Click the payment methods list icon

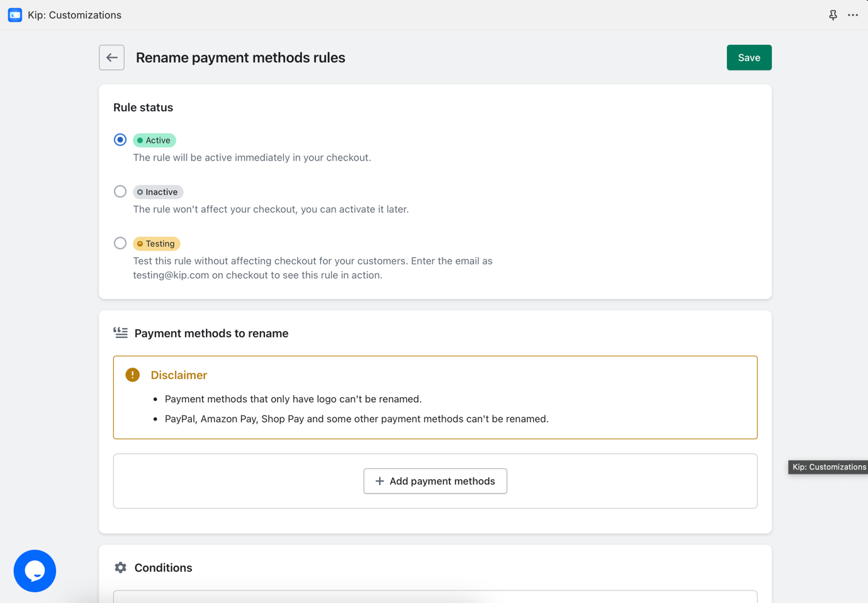[120, 332]
